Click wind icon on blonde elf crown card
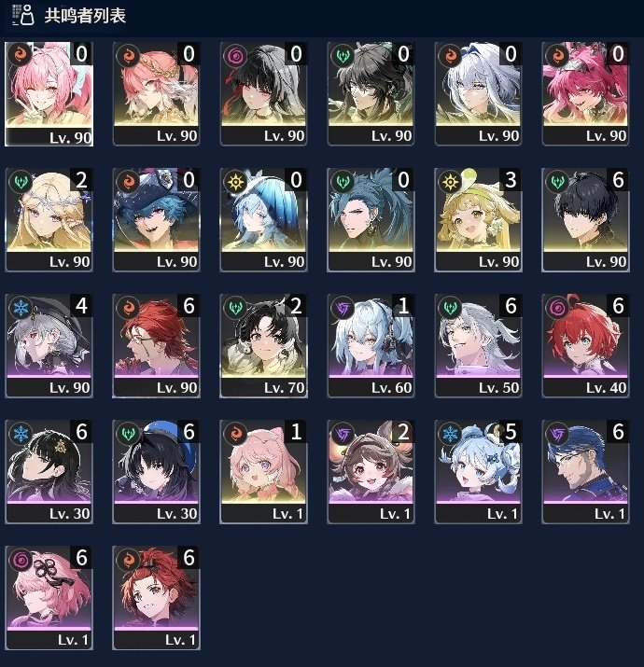Viewport: 644px width, 667px height. [x=21, y=182]
